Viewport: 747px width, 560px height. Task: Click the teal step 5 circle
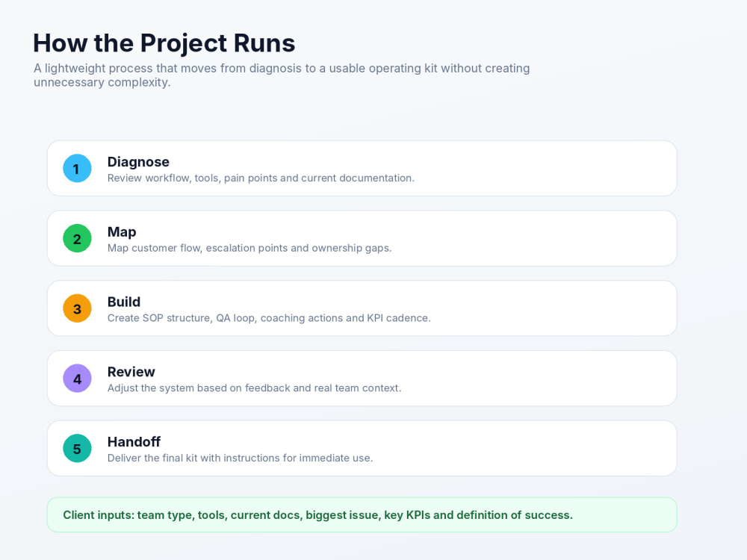(77, 448)
